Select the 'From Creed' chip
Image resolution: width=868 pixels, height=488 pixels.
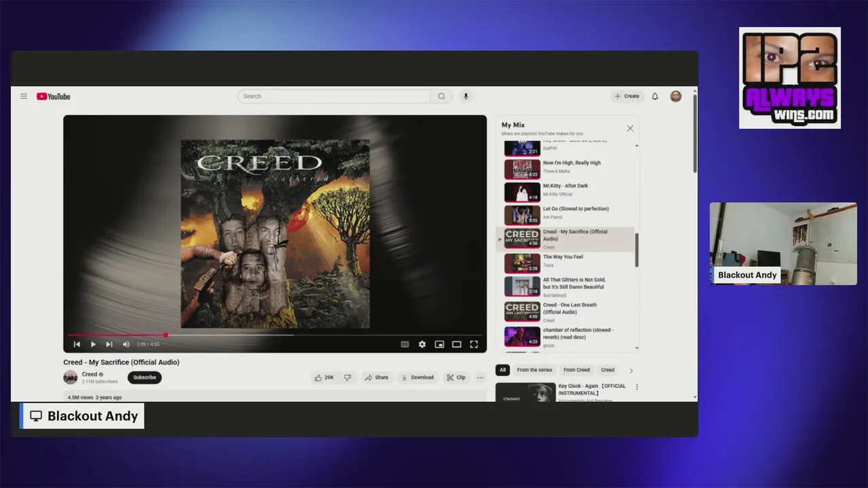click(576, 370)
